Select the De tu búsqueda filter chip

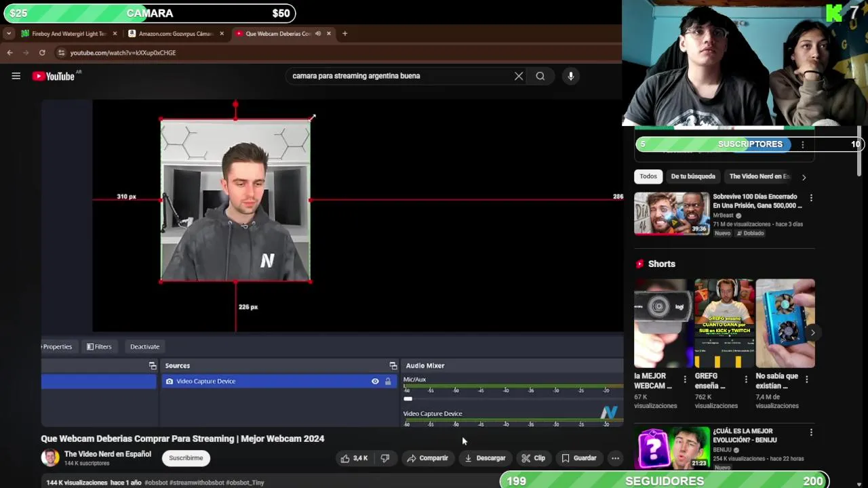pos(693,176)
